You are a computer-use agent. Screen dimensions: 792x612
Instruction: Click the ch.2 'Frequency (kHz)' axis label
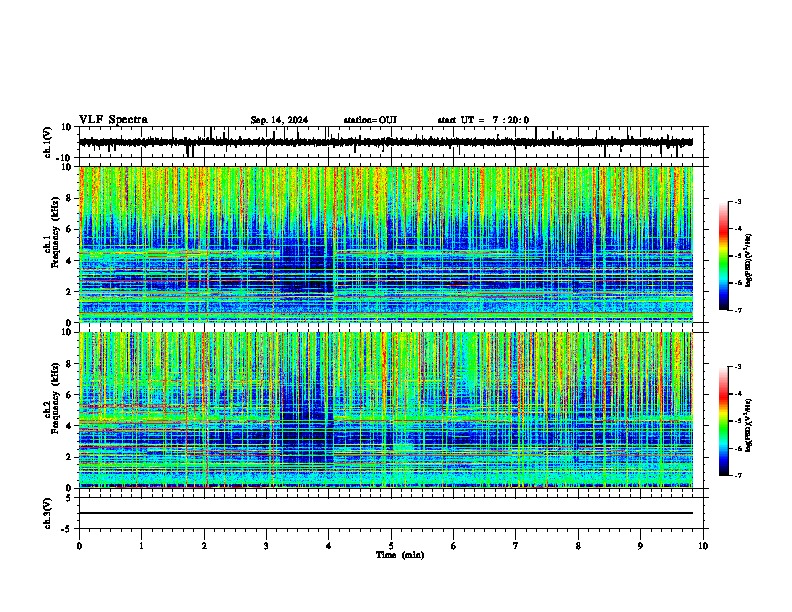click(55, 397)
